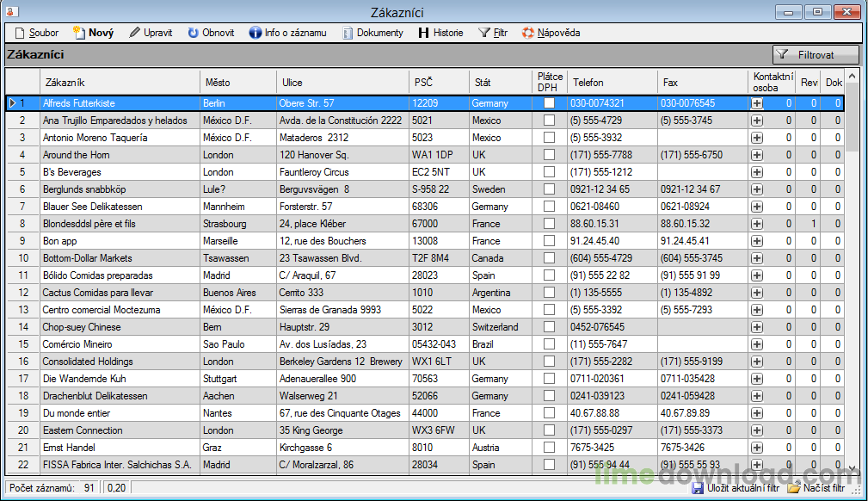Expand contact persons for Eastern Connection
The image size is (868, 501).
tap(757, 430)
